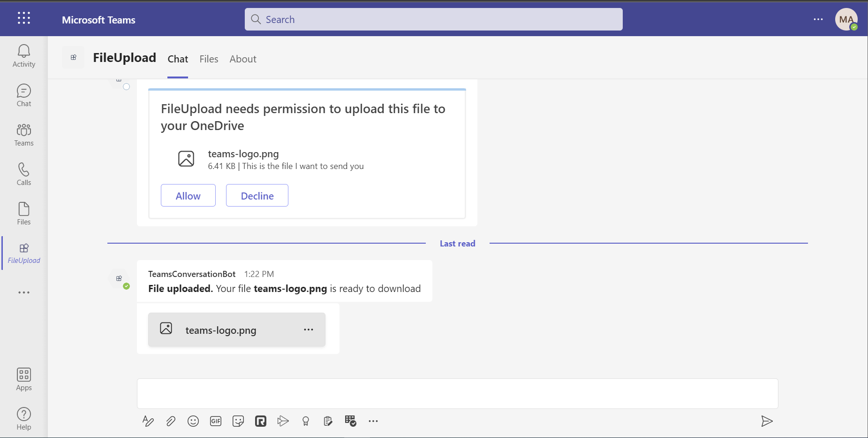Screen dimensions: 868x438
Task: Click the clipboard with pencil icon
Action: [328, 421]
